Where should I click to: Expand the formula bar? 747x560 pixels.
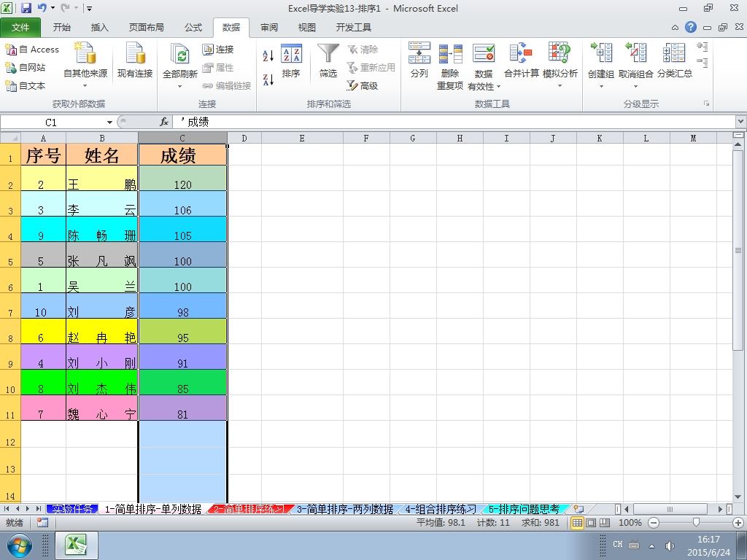coord(741,122)
